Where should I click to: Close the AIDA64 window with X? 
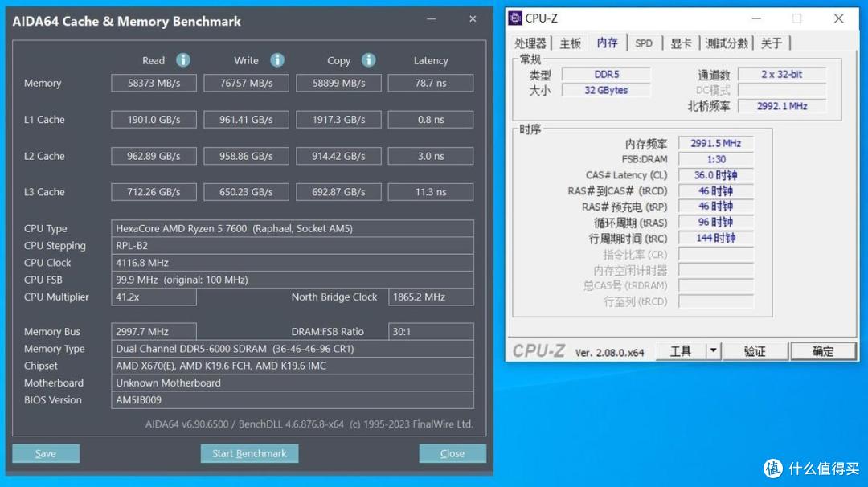473,18
